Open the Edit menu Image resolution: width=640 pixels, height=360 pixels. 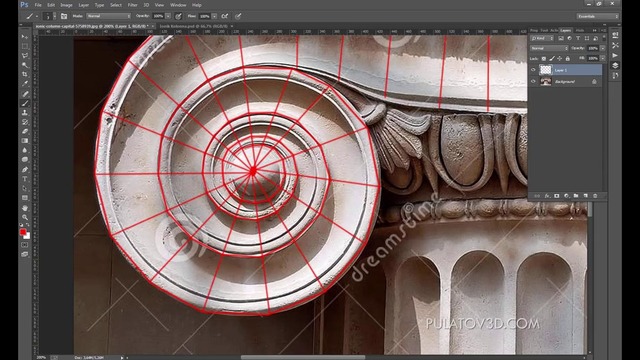click(51, 5)
